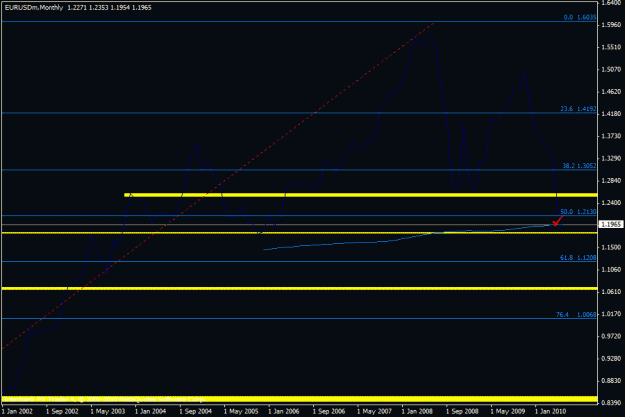Click price axis label 1.5510
Image resolution: width=625 pixels, height=417 pixels.
[x=611, y=47]
